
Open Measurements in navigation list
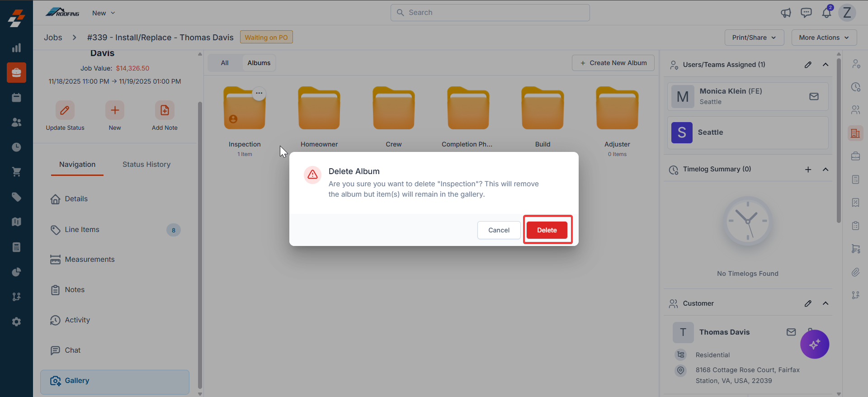point(115,260)
